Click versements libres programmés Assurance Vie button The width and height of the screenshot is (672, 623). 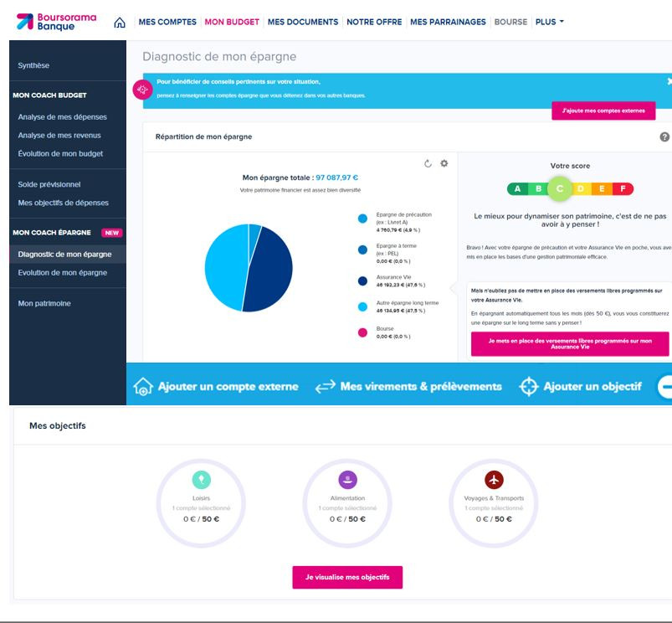[570, 344]
